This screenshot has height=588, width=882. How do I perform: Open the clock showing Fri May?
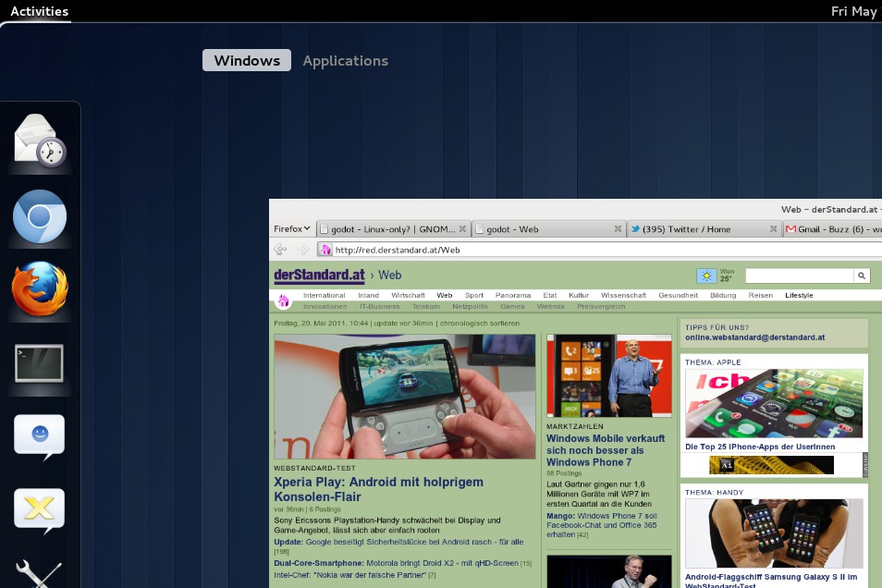(855, 11)
